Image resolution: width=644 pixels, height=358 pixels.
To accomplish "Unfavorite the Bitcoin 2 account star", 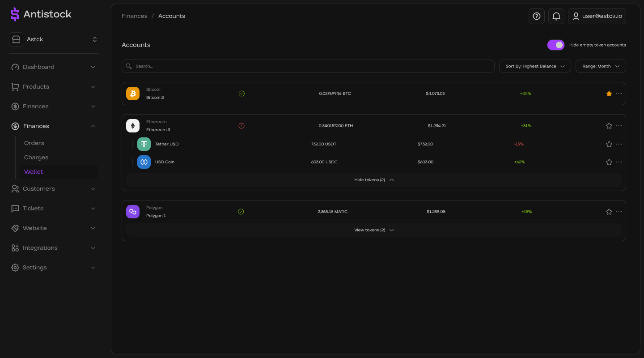I will pyautogui.click(x=609, y=94).
